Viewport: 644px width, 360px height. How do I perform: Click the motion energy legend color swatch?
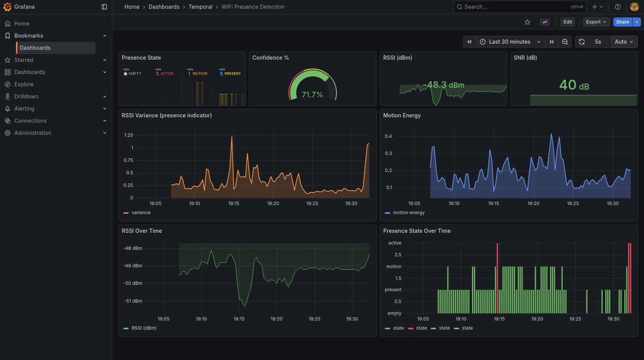click(x=387, y=213)
